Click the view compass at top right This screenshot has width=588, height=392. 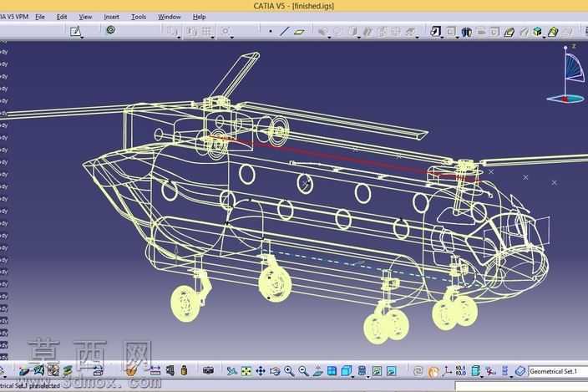[x=567, y=74]
